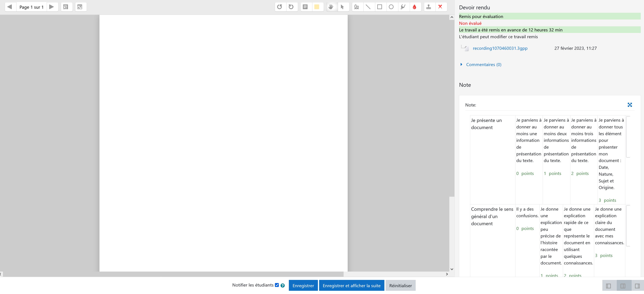Open the recording1070460031.3gpp file link
644x294 pixels.
500,48
